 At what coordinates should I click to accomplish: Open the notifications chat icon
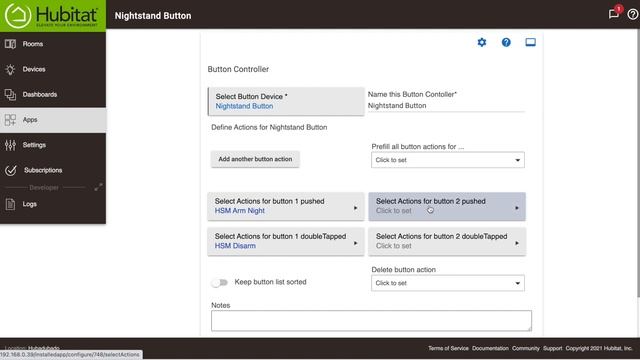tap(613, 14)
